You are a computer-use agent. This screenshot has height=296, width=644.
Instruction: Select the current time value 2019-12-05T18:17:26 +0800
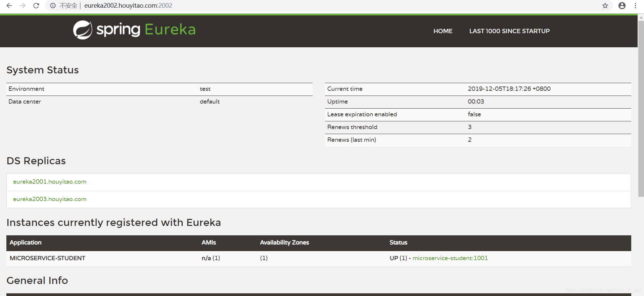[509, 89]
